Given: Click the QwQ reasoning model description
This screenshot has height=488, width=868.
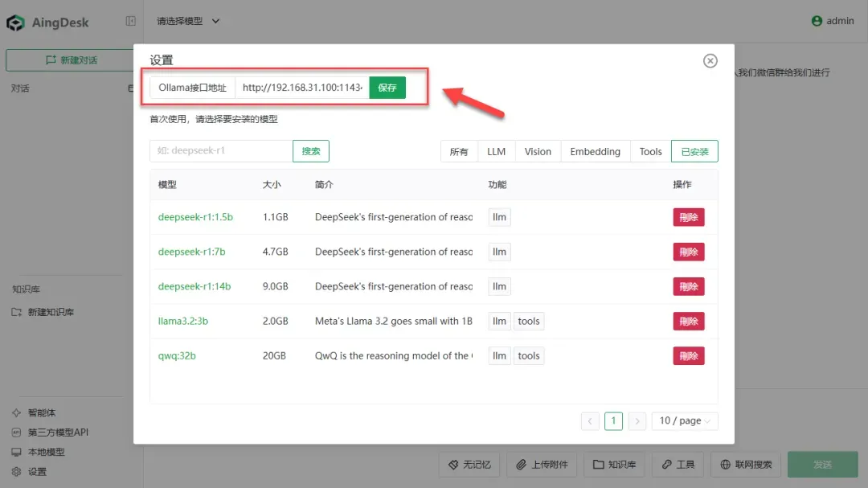Looking at the screenshot, I should tap(394, 355).
